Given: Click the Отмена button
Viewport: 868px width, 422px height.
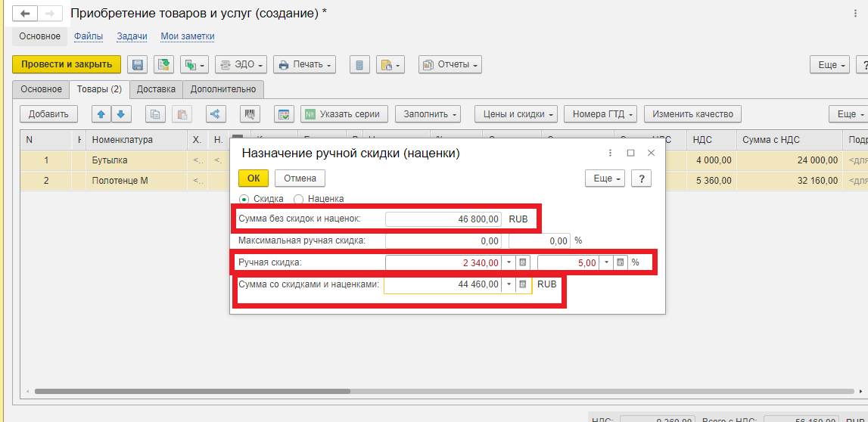Looking at the screenshot, I should pyautogui.click(x=300, y=178).
